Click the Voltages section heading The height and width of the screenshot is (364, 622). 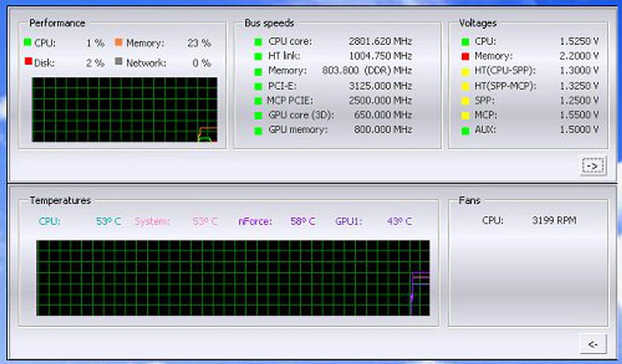[478, 23]
